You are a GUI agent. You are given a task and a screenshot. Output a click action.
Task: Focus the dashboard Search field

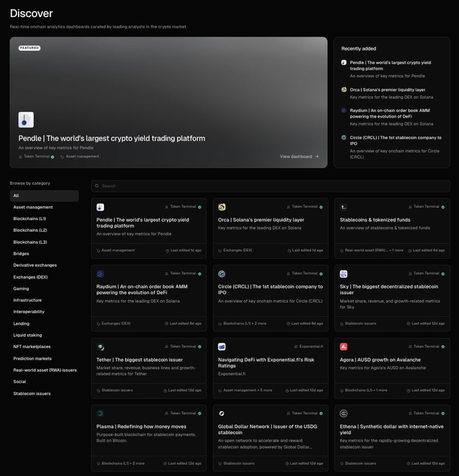[x=270, y=186]
